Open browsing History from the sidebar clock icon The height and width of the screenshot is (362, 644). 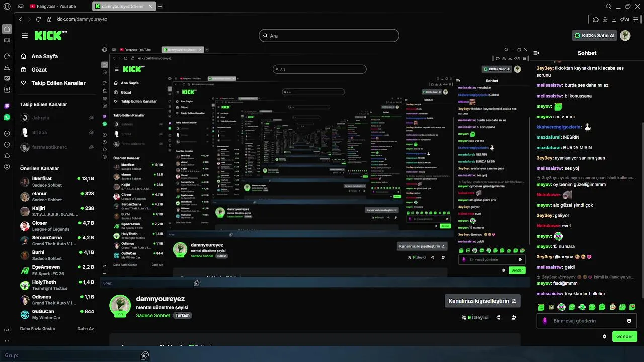point(7,145)
